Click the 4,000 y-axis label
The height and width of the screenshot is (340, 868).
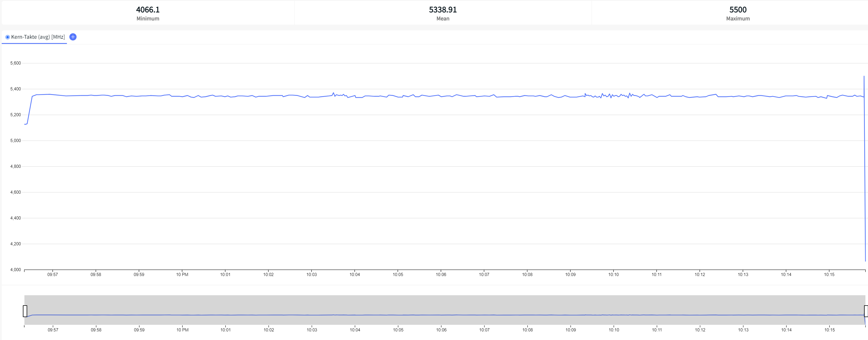[16, 269]
